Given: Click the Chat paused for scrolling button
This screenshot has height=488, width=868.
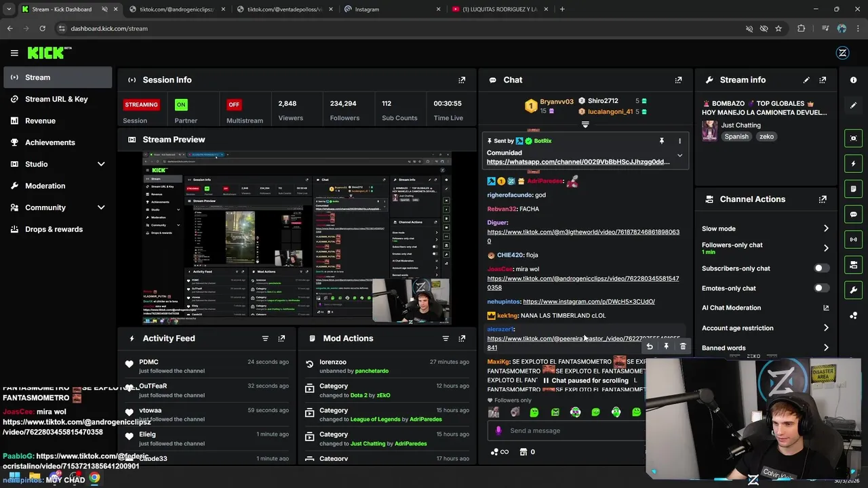Looking at the screenshot, I should (x=585, y=380).
